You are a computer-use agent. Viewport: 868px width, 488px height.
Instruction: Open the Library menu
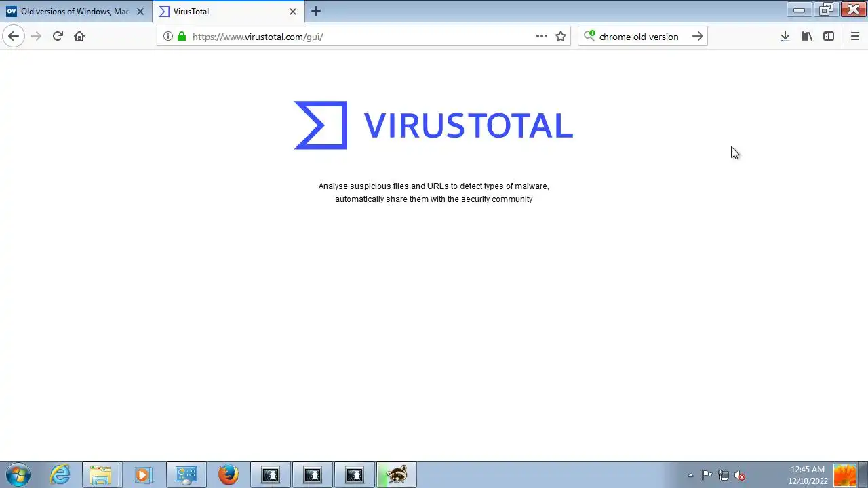click(x=807, y=36)
